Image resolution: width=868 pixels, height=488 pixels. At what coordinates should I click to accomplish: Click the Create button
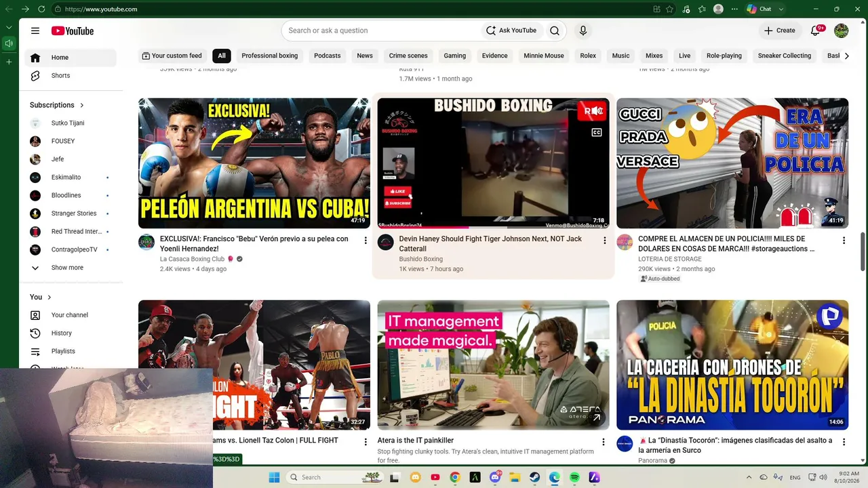point(780,30)
